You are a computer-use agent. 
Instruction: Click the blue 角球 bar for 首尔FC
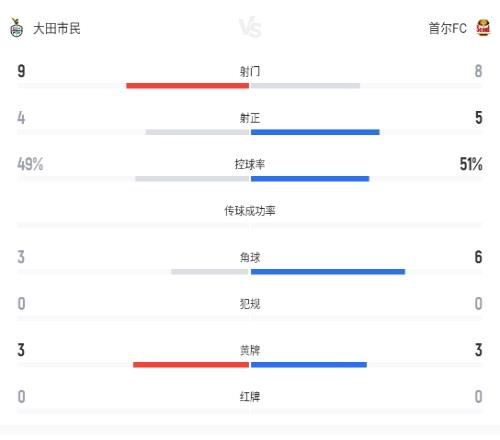pos(328,272)
